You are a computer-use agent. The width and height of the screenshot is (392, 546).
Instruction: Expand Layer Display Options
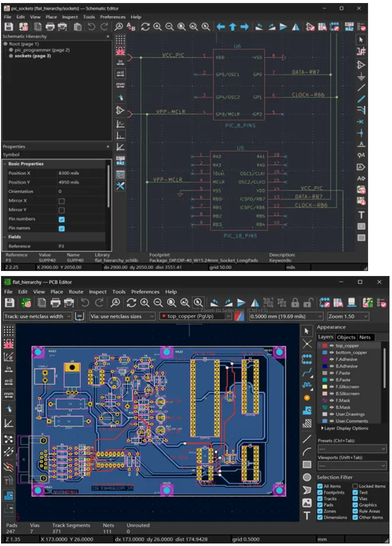(345, 428)
